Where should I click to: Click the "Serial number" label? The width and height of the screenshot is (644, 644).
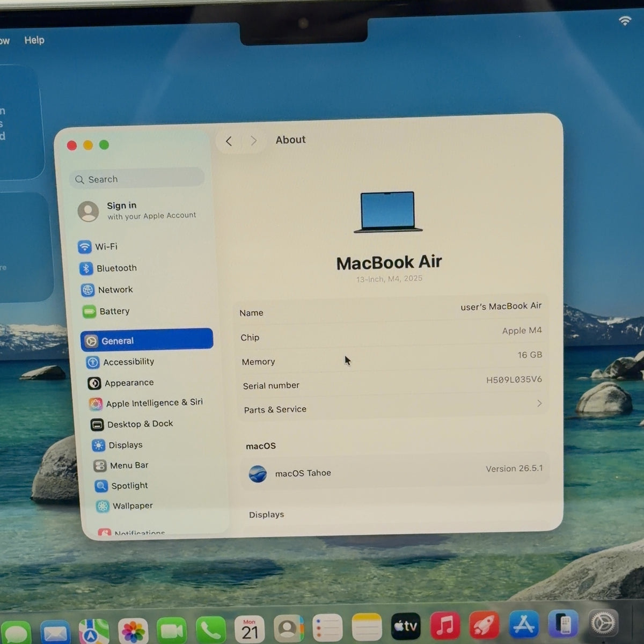271,385
